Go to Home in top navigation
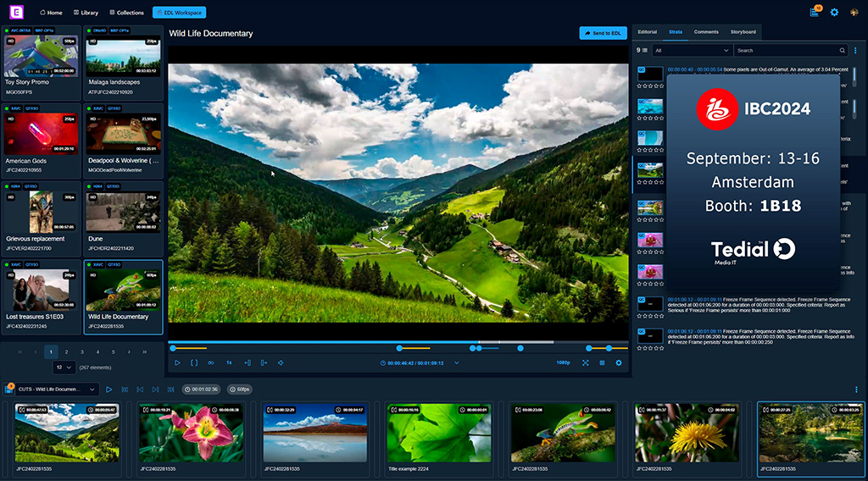The height and width of the screenshot is (481, 868). tap(51, 12)
